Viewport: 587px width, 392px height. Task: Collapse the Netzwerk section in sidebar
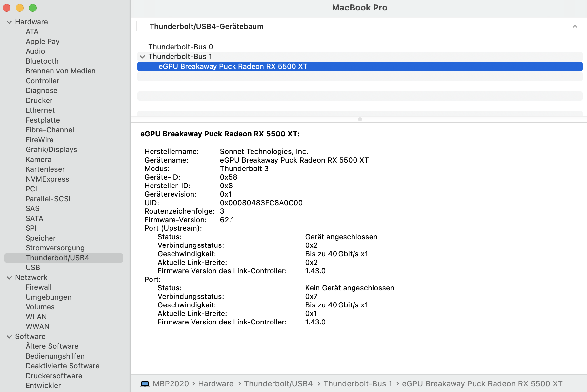[9, 278]
